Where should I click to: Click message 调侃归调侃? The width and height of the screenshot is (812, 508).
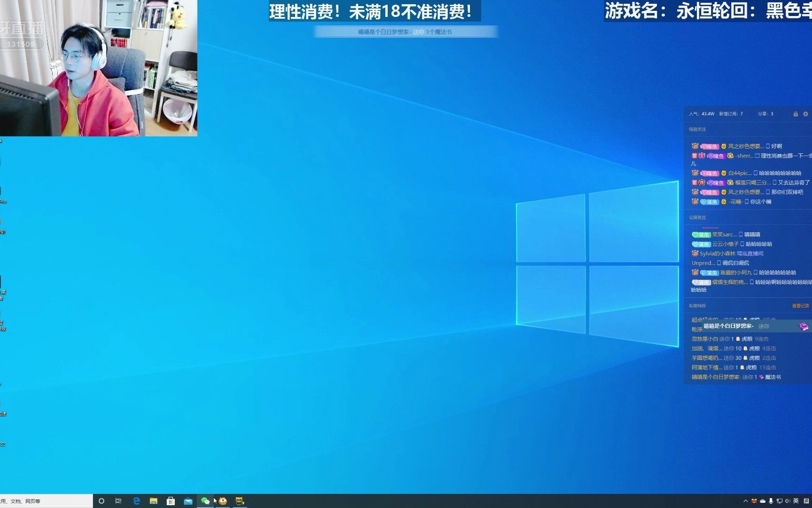coord(735,263)
